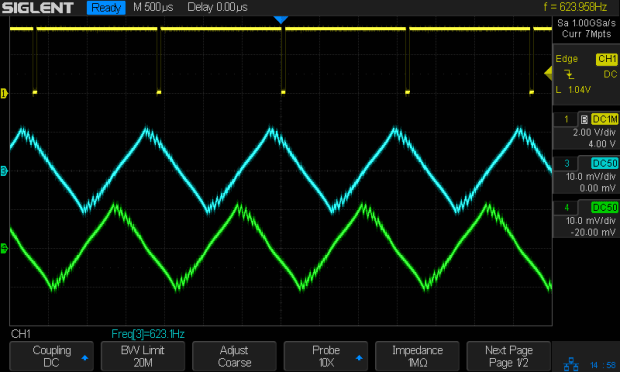Click the DC trigger coupling label
620x372 pixels.
click(610, 74)
